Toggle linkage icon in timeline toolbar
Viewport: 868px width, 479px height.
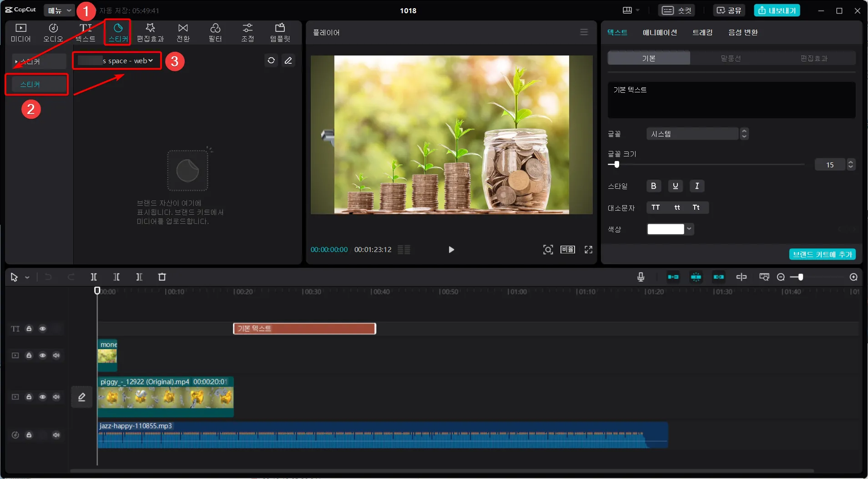click(x=719, y=277)
